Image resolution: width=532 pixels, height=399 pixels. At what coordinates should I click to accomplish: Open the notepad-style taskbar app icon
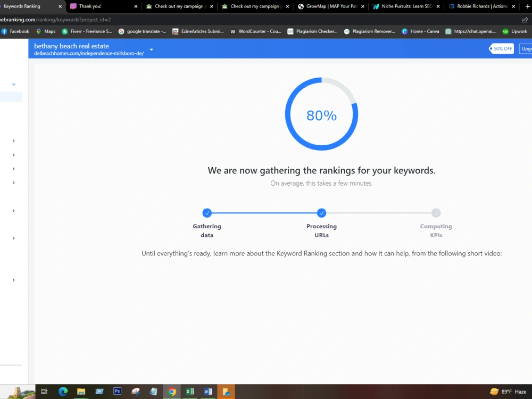tap(154, 392)
